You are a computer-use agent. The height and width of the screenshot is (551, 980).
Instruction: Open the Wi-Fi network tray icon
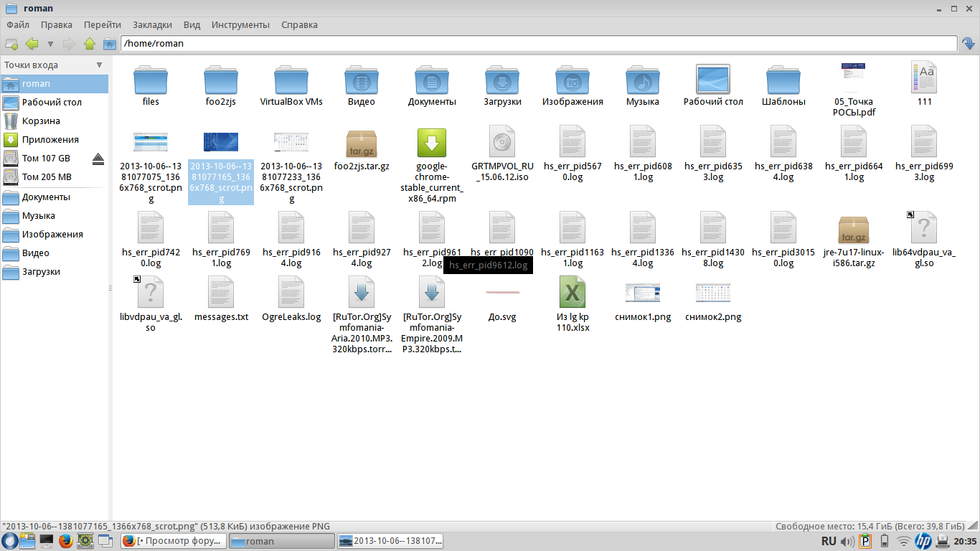pyautogui.click(x=903, y=541)
